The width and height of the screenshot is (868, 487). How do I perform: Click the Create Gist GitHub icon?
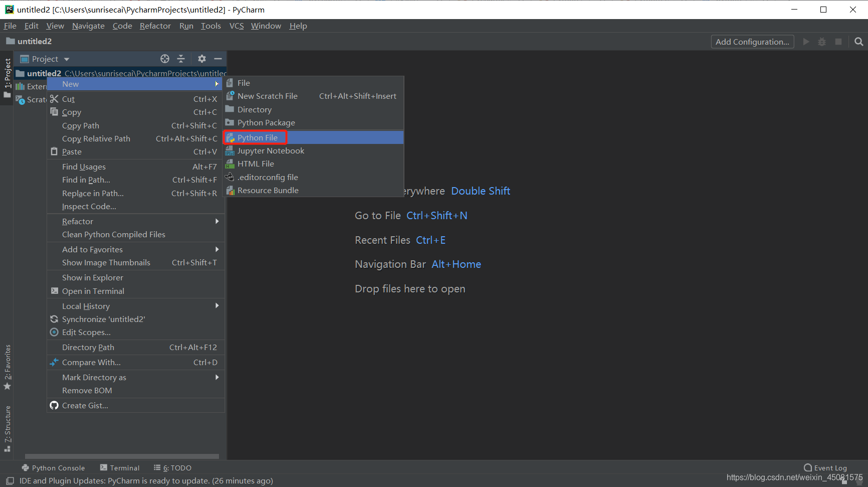pos(54,405)
